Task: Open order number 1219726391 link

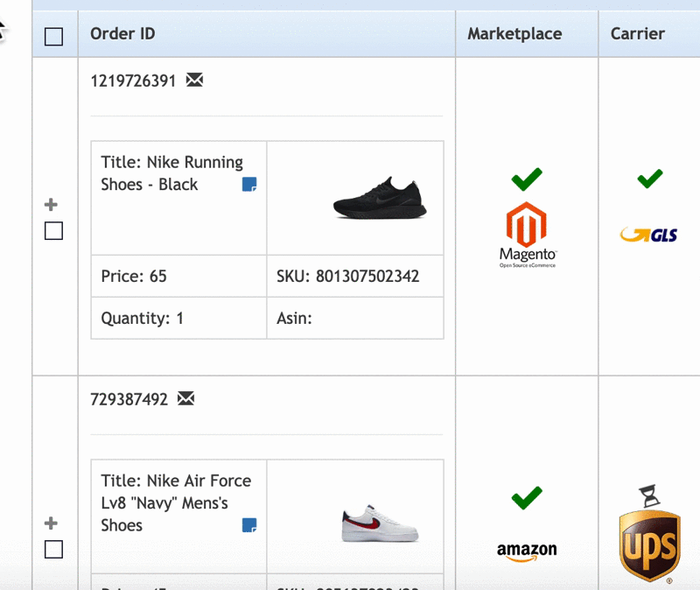Action: [x=133, y=81]
